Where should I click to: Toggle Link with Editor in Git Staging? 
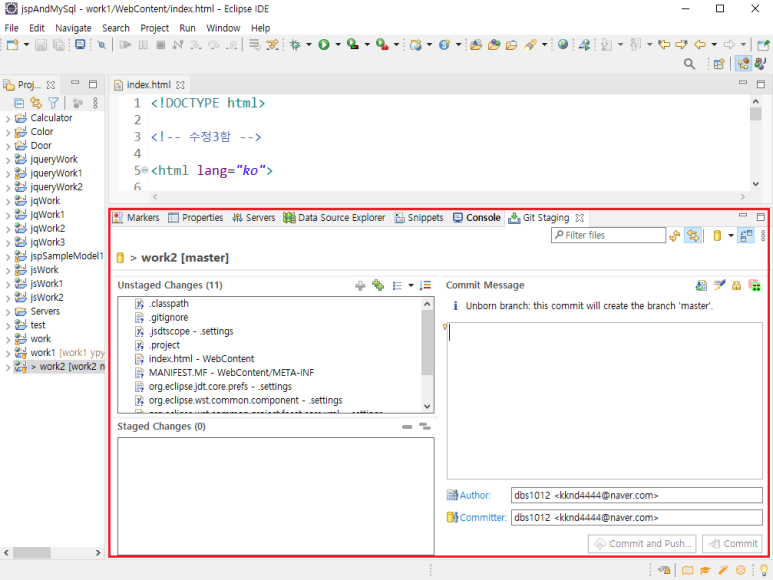693,236
